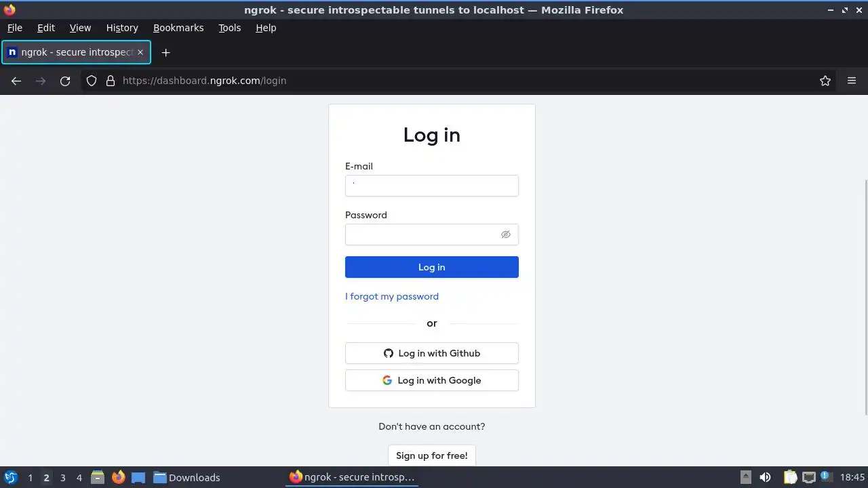Switch to workspace 3
Viewport: 868px width, 488px height.
(62, 478)
